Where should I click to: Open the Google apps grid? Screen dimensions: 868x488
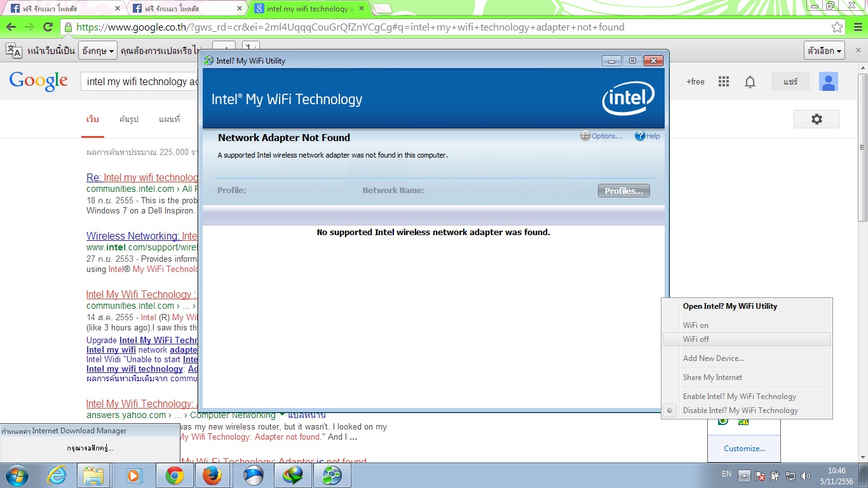pyautogui.click(x=723, y=81)
